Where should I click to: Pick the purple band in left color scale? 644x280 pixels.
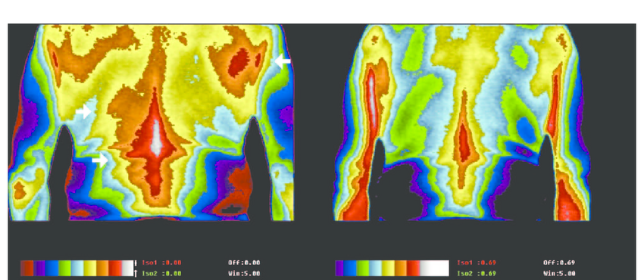tap(39, 268)
